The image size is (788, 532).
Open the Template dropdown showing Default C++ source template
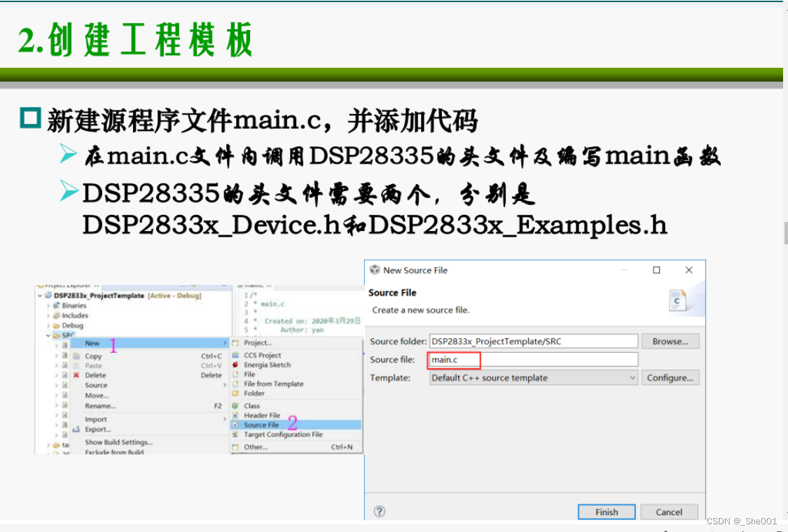click(x=533, y=377)
